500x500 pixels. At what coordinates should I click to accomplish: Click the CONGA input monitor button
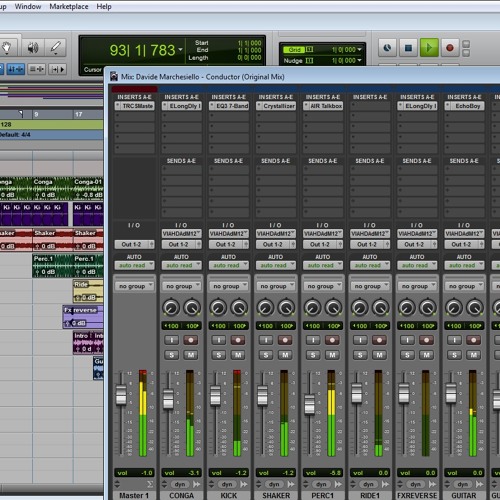click(x=172, y=340)
